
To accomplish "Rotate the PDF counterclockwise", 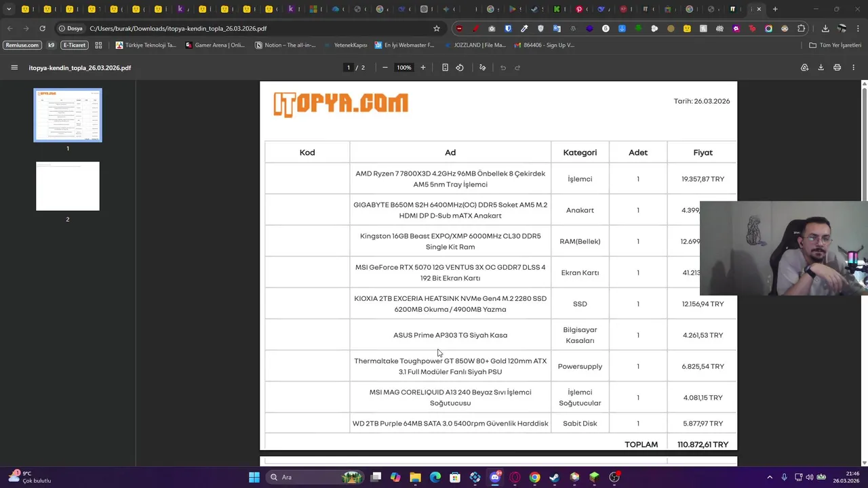I will point(460,68).
